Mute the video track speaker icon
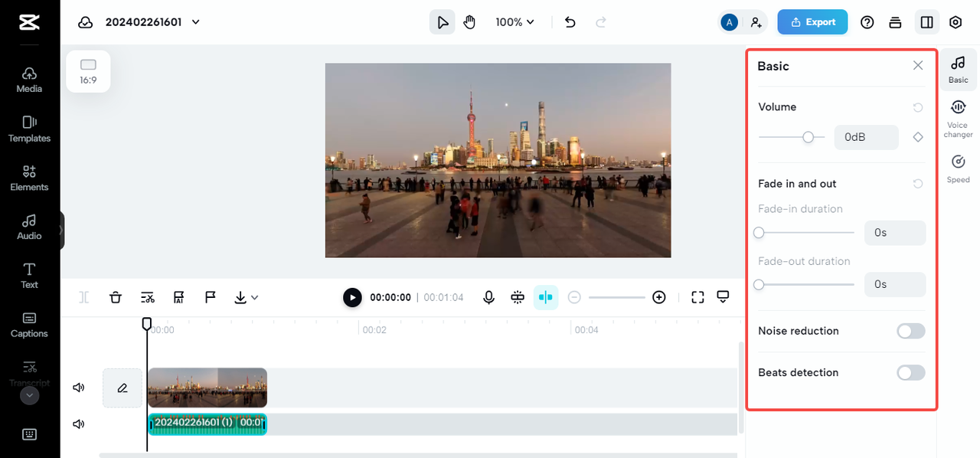The height and width of the screenshot is (458, 980). coord(78,388)
